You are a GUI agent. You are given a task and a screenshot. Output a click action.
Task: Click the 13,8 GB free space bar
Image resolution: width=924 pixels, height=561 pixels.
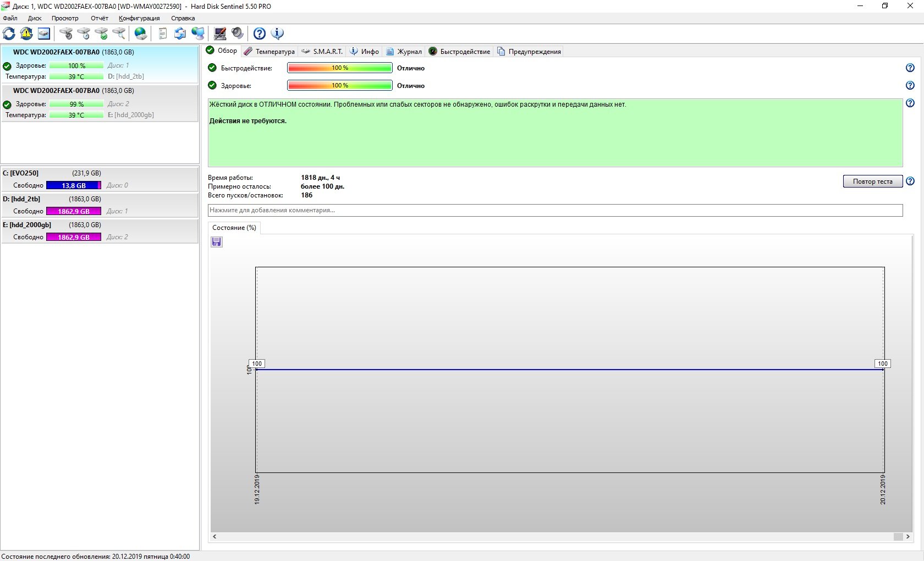pos(74,185)
